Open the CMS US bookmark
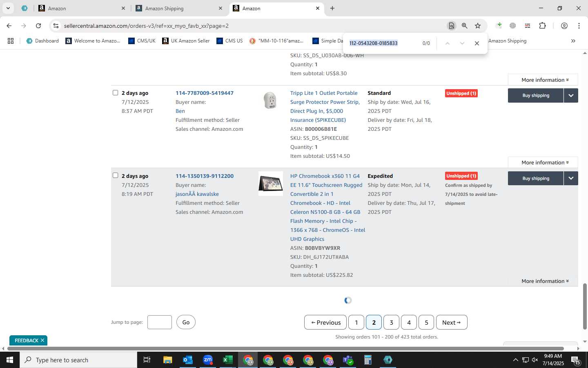This screenshot has width=588, height=368. tap(229, 41)
